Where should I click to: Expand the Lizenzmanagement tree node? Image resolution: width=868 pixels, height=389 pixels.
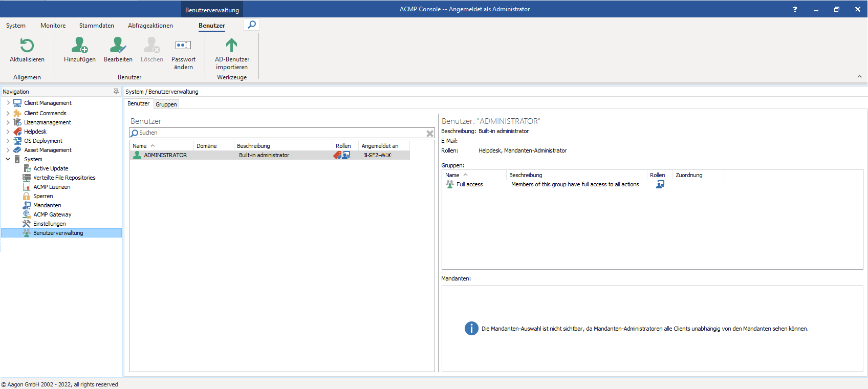[x=8, y=122]
